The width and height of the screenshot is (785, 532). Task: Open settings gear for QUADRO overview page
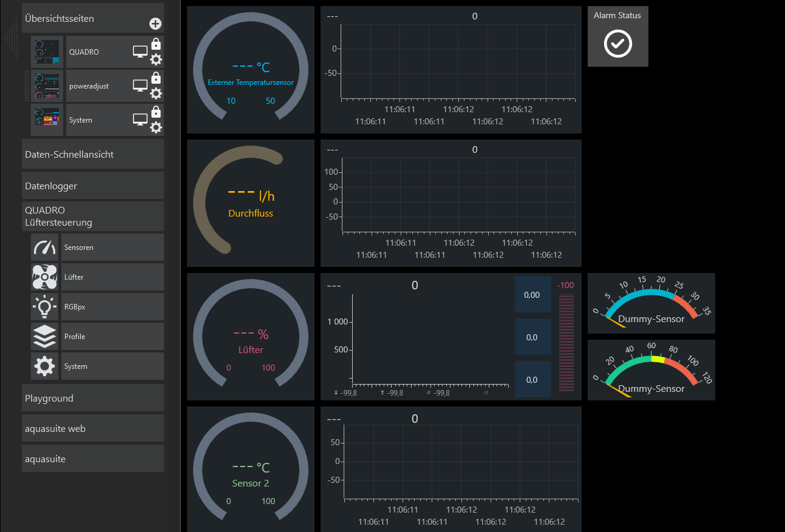point(156,59)
